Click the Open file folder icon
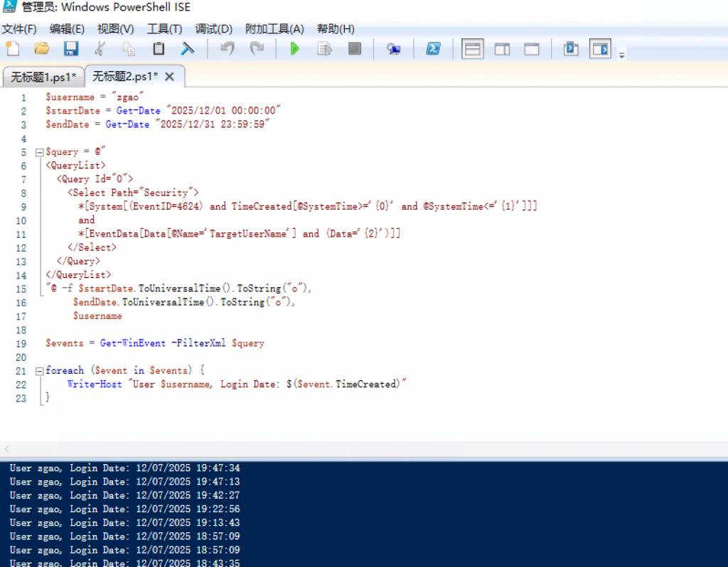This screenshot has height=567, width=728. [42, 49]
